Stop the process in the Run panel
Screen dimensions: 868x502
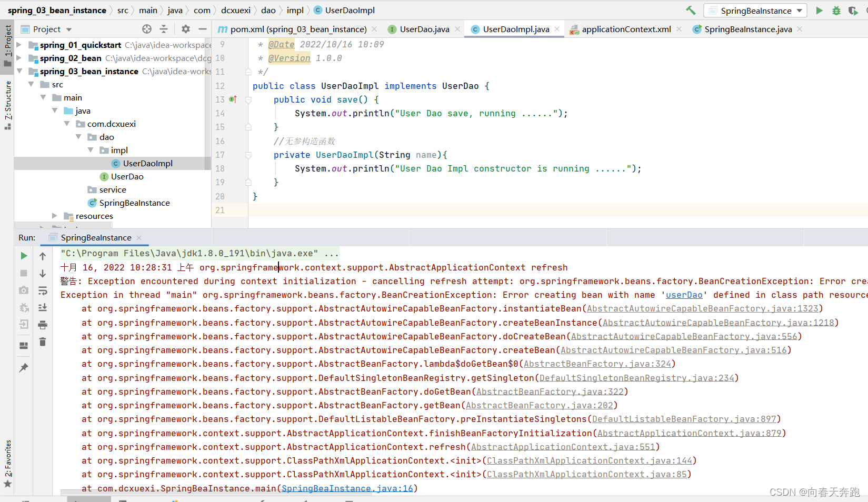[x=24, y=273]
